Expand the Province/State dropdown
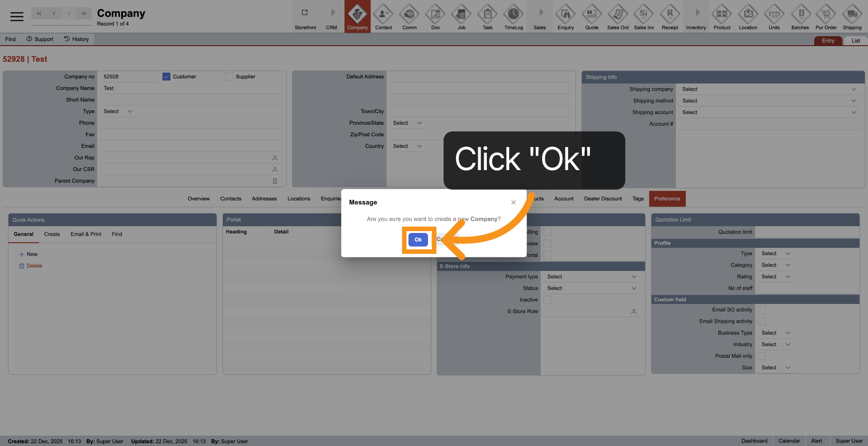Image resolution: width=868 pixels, height=446 pixels. point(407,123)
